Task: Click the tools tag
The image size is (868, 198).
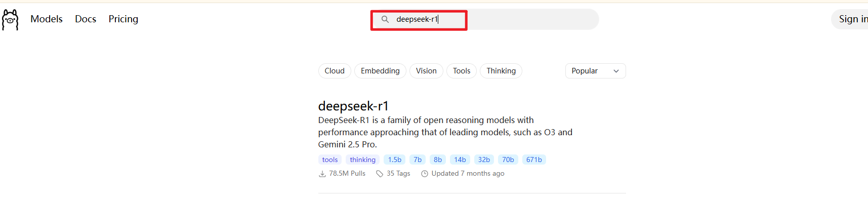Action: [x=330, y=160]
